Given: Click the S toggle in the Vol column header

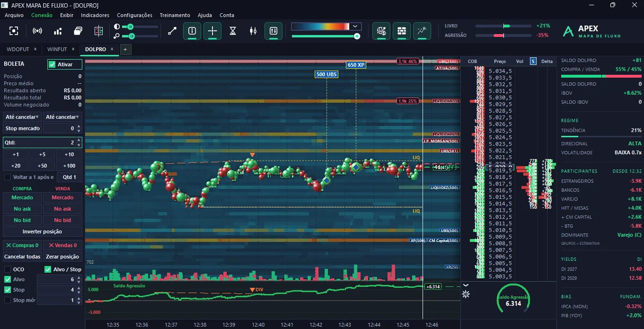Looking at the screenshot, I should [x=533, y=61].
